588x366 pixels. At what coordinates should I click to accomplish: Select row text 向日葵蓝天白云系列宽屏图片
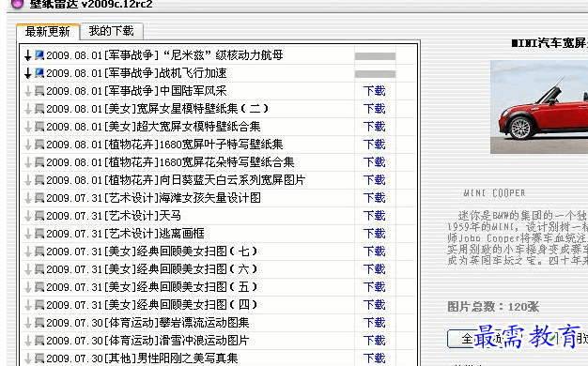[233, 180]
